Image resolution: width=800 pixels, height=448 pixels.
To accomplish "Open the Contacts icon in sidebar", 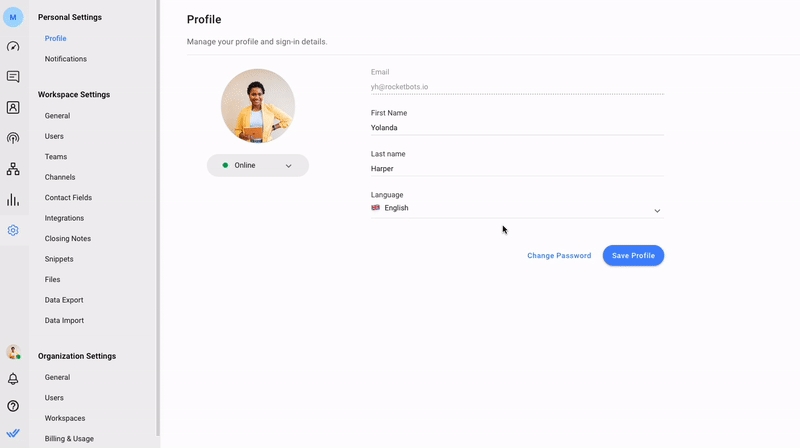I will point(13,107).
